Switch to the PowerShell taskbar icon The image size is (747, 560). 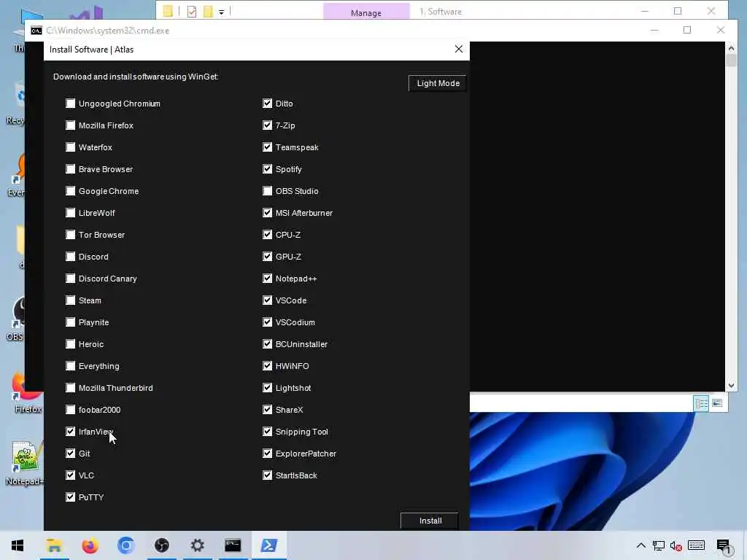pyautogui.click(x=268, y=545)
